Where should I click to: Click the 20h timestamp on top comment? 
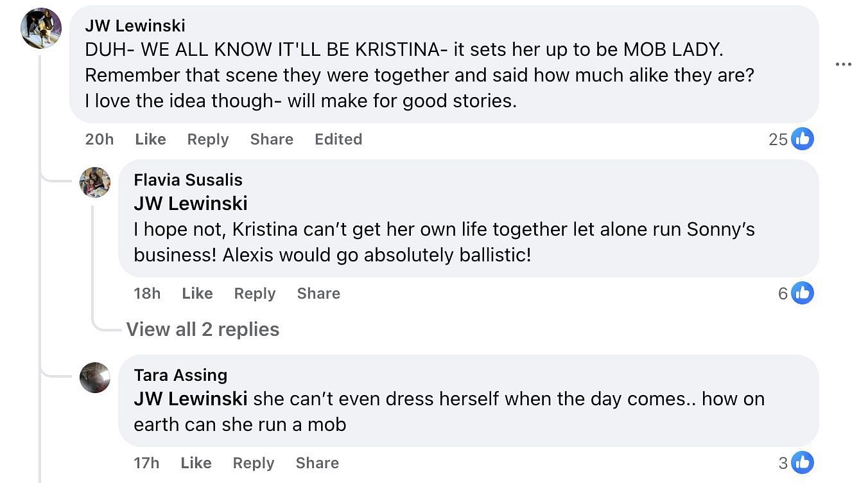tap(99, 139)
